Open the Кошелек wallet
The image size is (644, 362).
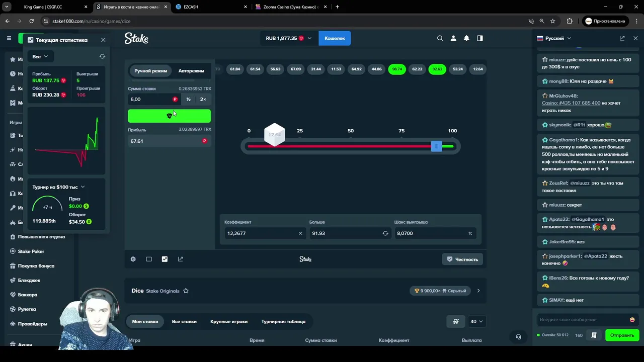[335, 38]
